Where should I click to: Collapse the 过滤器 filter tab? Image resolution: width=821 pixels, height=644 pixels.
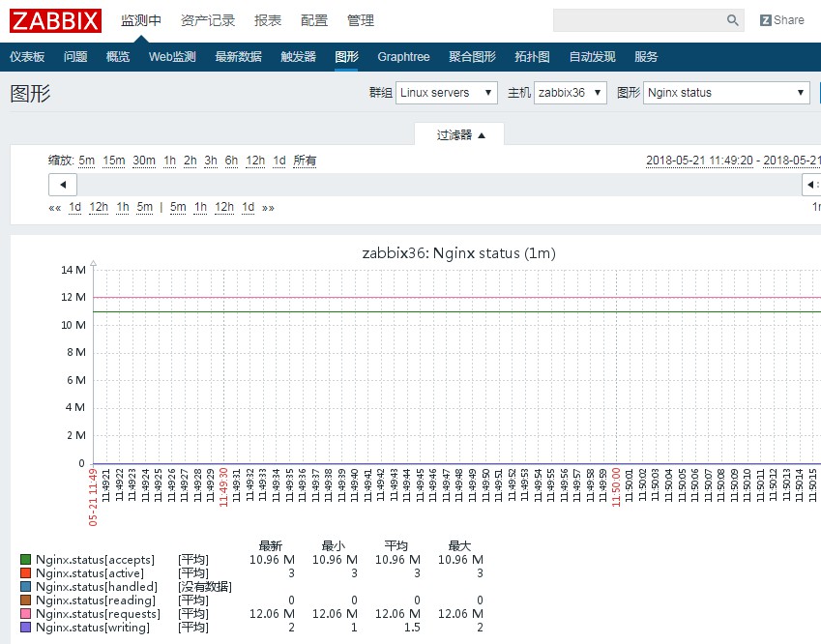point(460,135)
